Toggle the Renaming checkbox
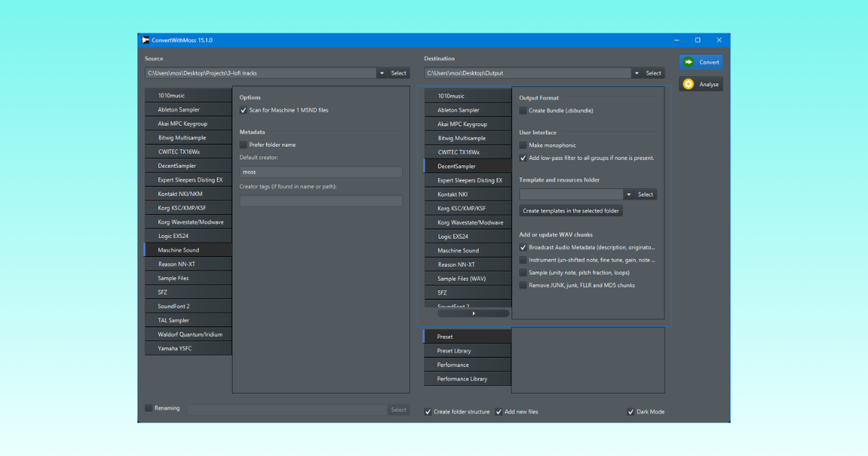 [x=149, y=408]
